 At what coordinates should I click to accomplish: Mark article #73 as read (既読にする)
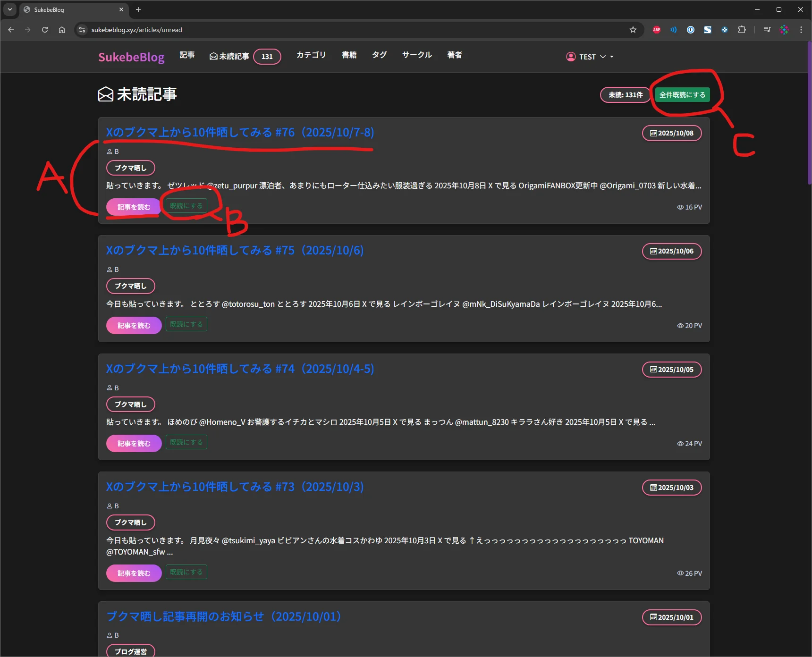[186, 572]
